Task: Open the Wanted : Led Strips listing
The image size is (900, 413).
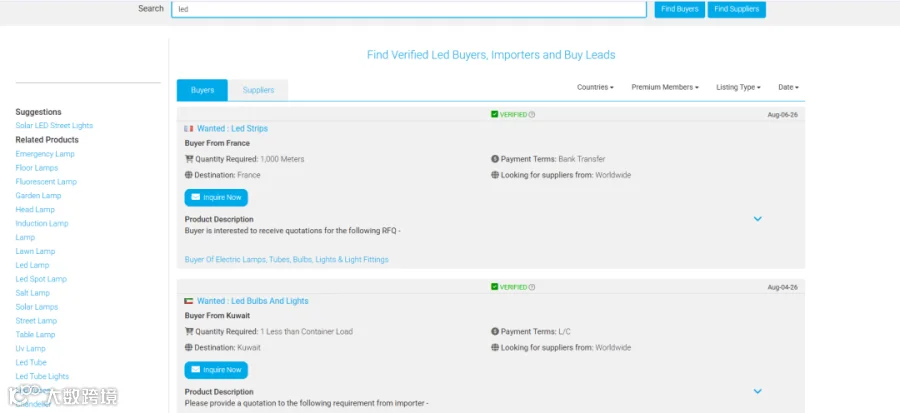Action: point(232,128)
